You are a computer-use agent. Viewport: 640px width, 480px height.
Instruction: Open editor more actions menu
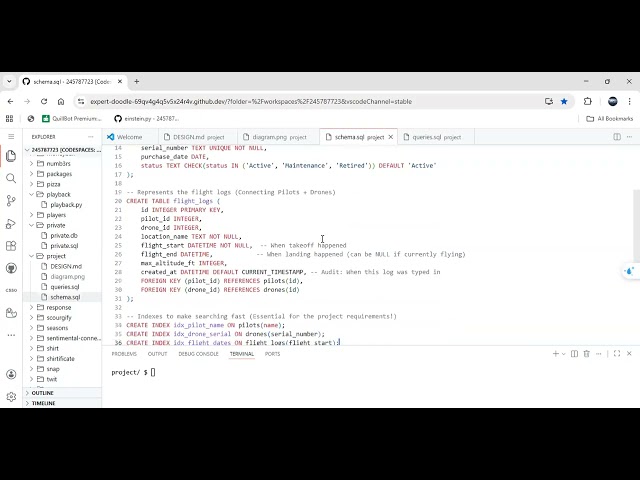pyautogui.click(x=629, y=137)
